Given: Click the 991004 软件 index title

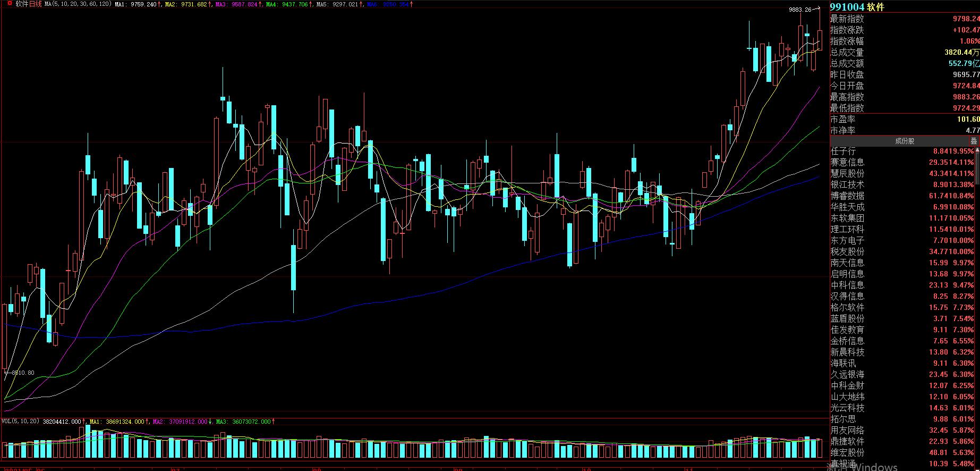Looking at the screenshot, I should point(857,7).
